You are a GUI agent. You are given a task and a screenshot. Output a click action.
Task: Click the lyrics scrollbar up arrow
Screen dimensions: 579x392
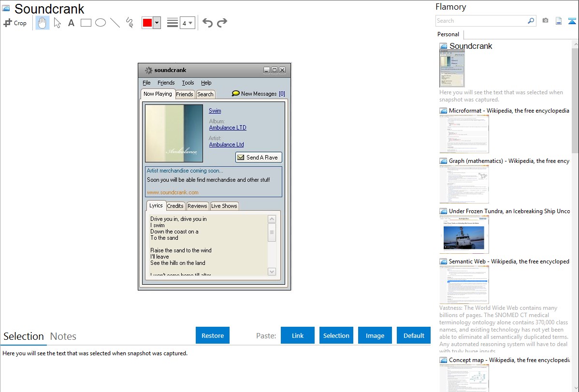[272, 219]
